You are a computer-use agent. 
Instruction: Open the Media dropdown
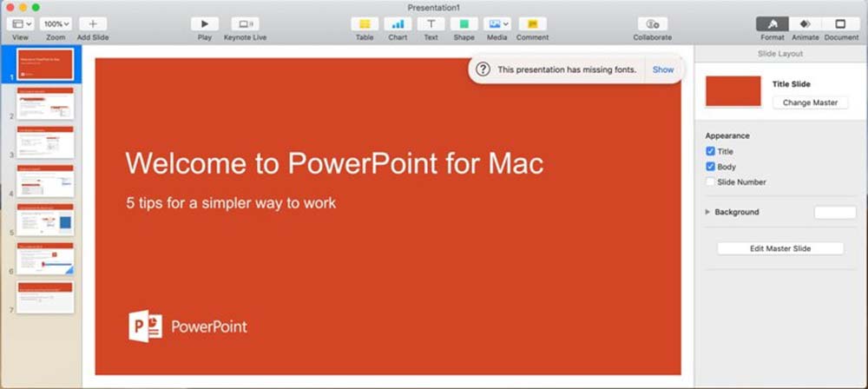tap(497, 23)
